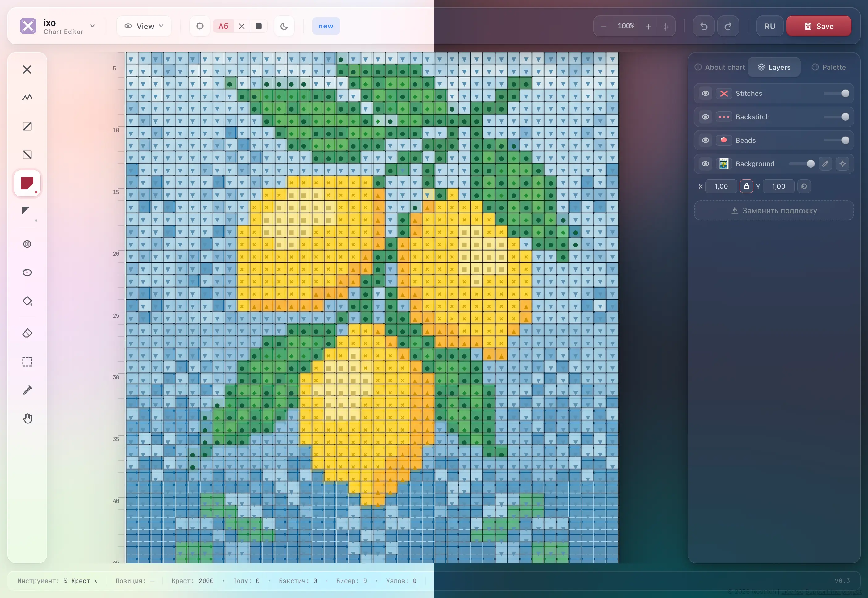868x598 pixels.
Task: Click the Beads layer red bead icon
Action: tap(724, 140)
